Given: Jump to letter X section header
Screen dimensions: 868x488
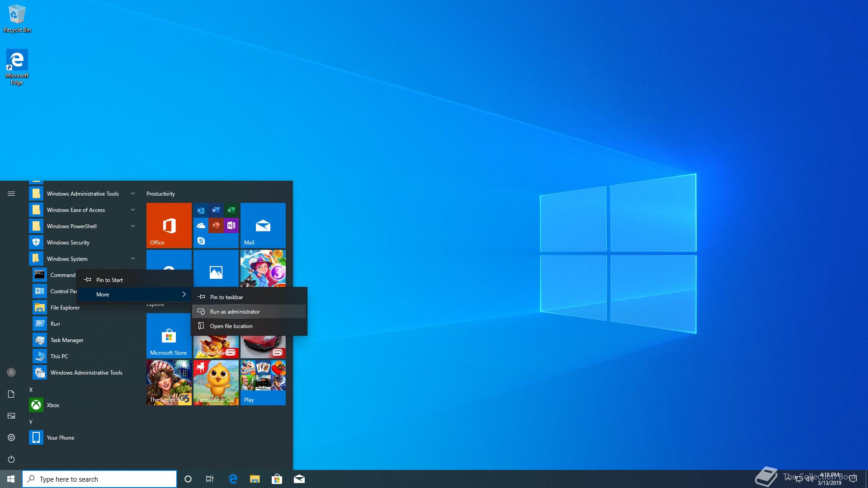Looking at the screenshot, I should pos(31,389).
